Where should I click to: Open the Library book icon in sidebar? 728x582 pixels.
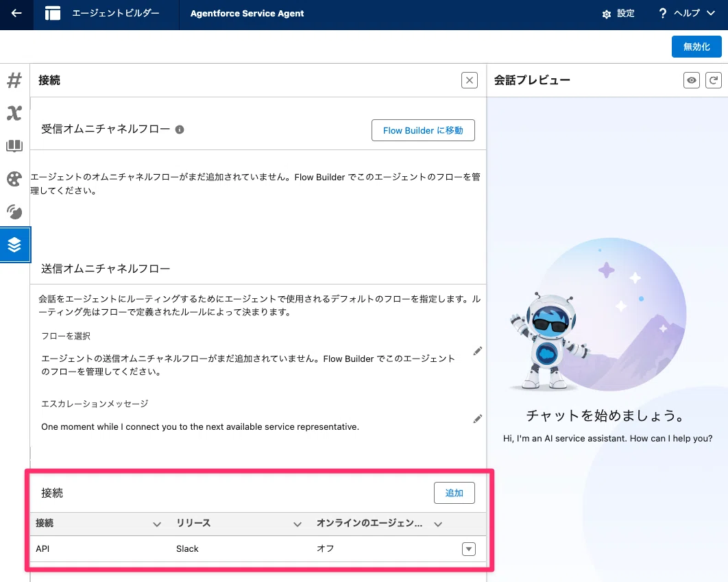click(14, 146)
